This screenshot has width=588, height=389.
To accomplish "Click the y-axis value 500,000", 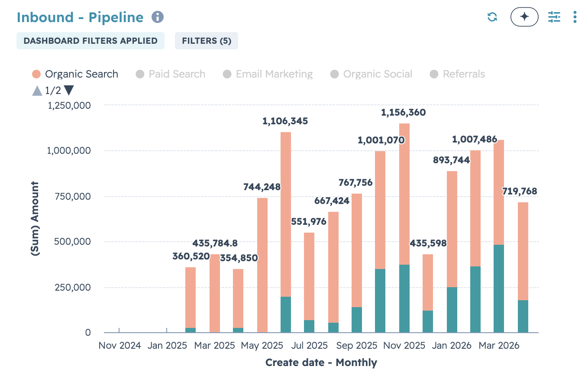I will point(72,242).
